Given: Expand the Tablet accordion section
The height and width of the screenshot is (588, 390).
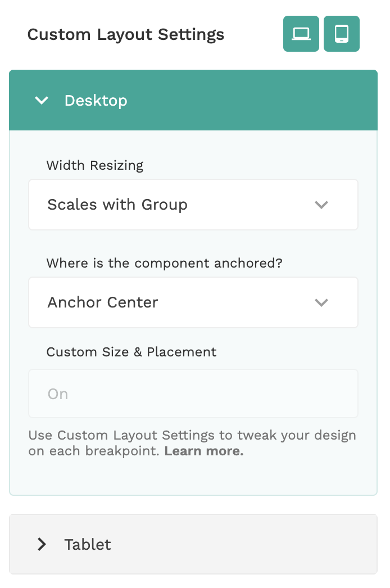Looking at the screenshot, I should point(193,544).
